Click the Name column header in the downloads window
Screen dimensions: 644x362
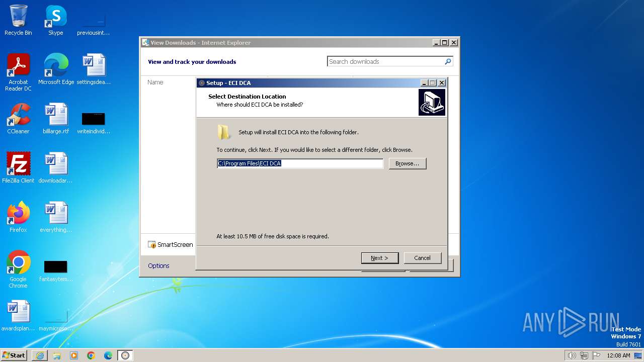(x=155, y=82)
